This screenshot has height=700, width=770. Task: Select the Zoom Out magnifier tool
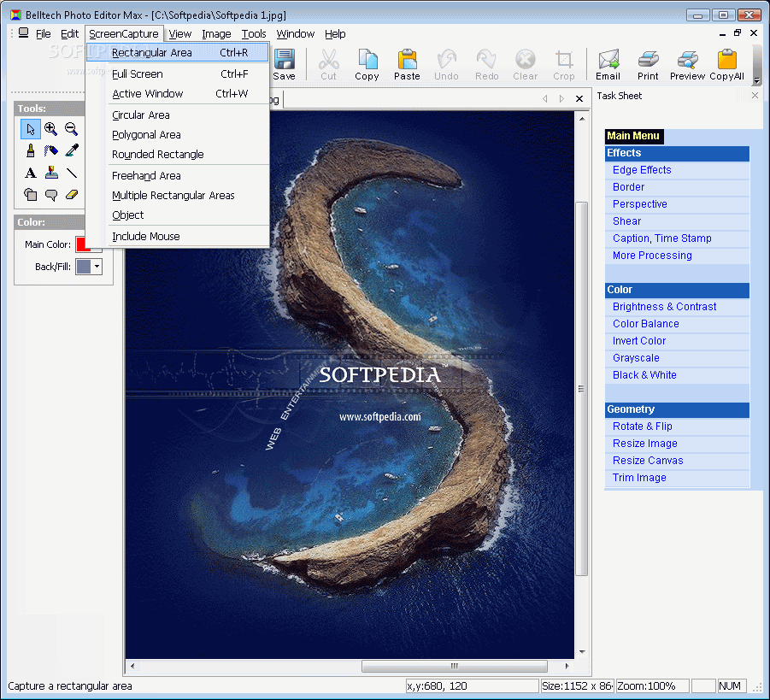click(x=71, y=129)
